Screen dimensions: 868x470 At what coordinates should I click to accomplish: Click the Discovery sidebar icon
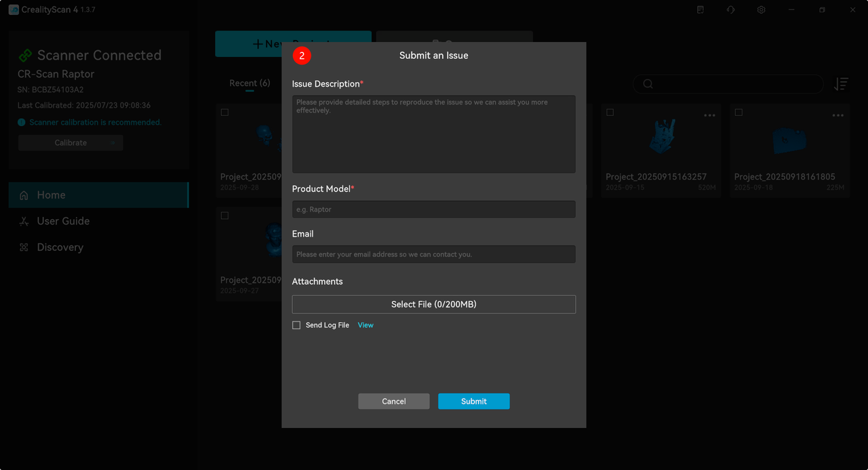(x=24, y=248)
